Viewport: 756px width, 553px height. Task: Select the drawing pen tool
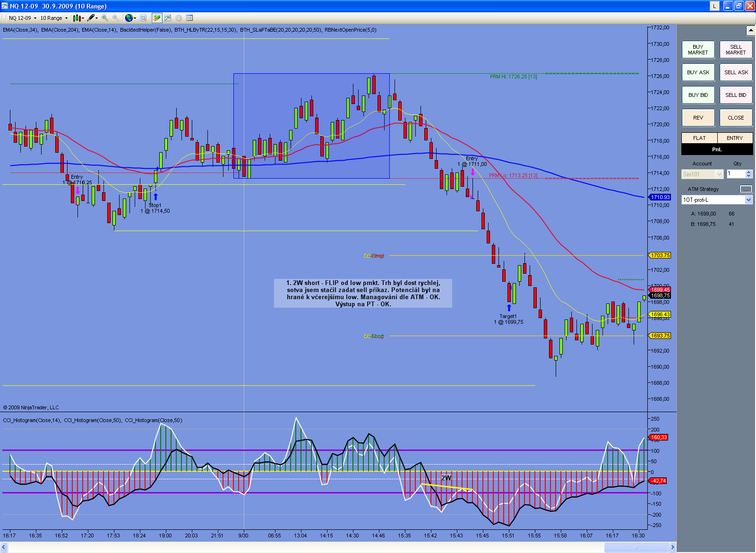pos(91,18)
